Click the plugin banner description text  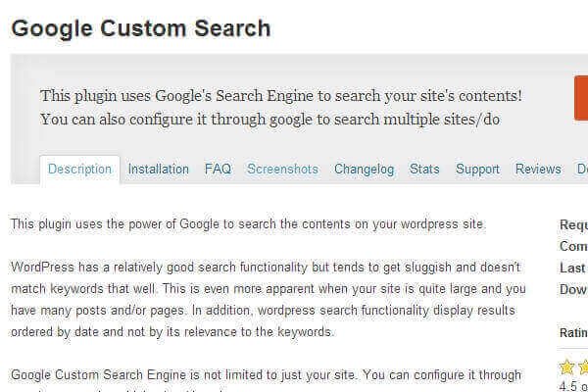(280, 107)
